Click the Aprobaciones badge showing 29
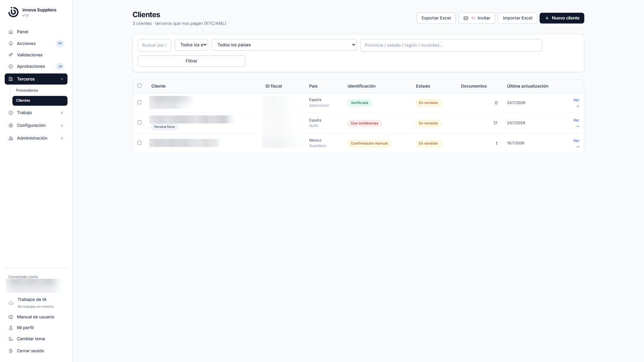The height and width of the screenshot is (362, 644). coord(60,66)
